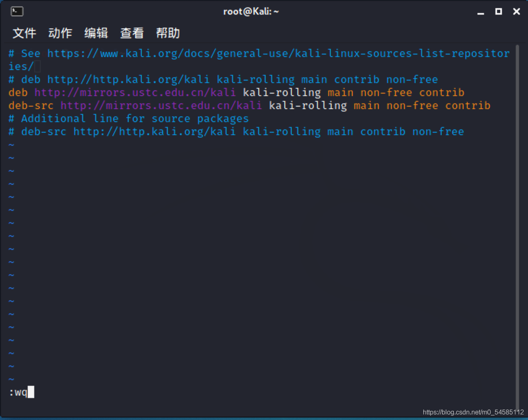Click the http.kali.org URL in commented deb line

(128, 79)
